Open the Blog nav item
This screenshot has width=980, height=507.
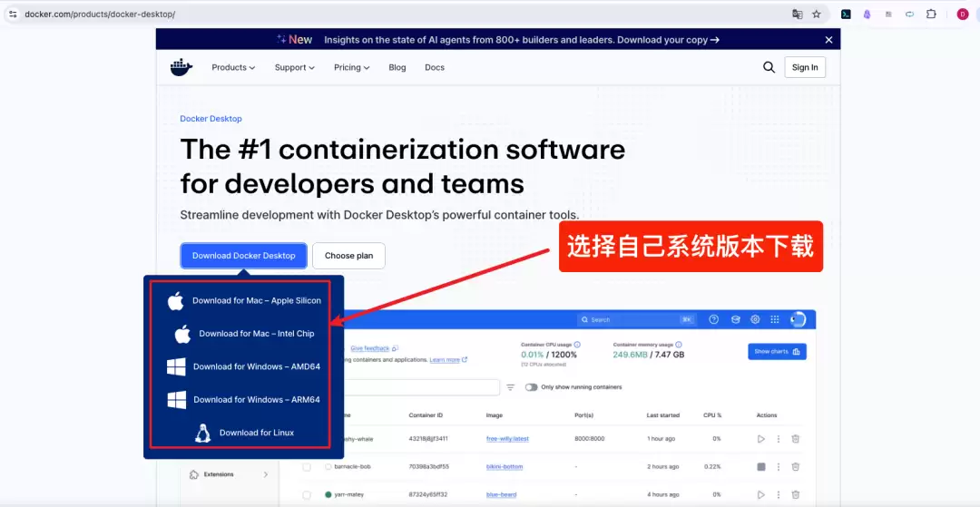(x=397, y=67)
